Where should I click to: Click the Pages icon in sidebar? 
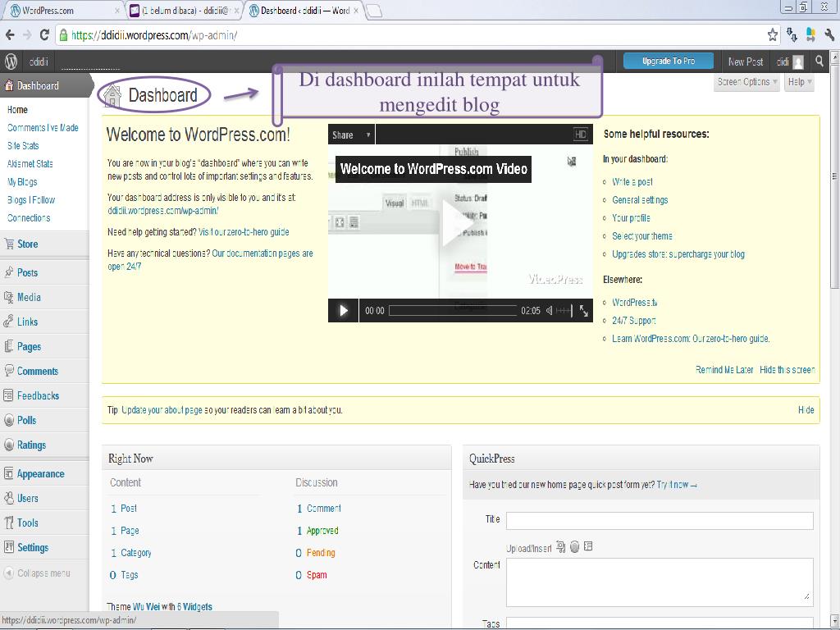pos(8,346)
